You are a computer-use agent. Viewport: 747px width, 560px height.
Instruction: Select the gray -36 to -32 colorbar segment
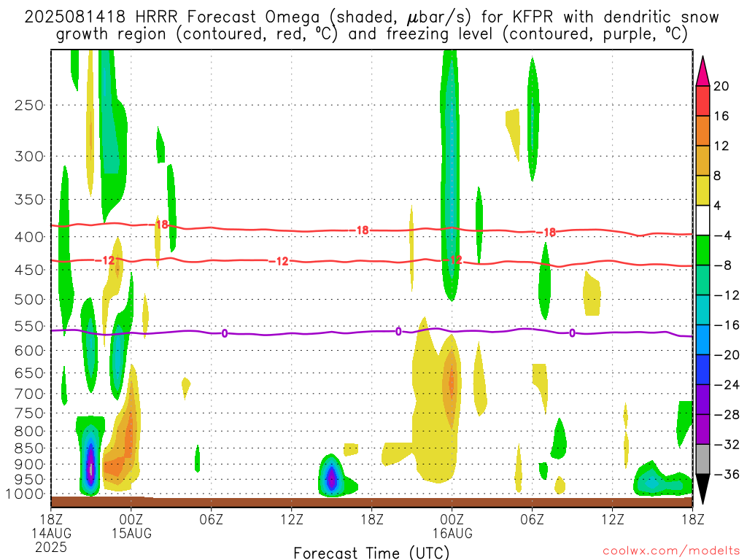(703, 459)
